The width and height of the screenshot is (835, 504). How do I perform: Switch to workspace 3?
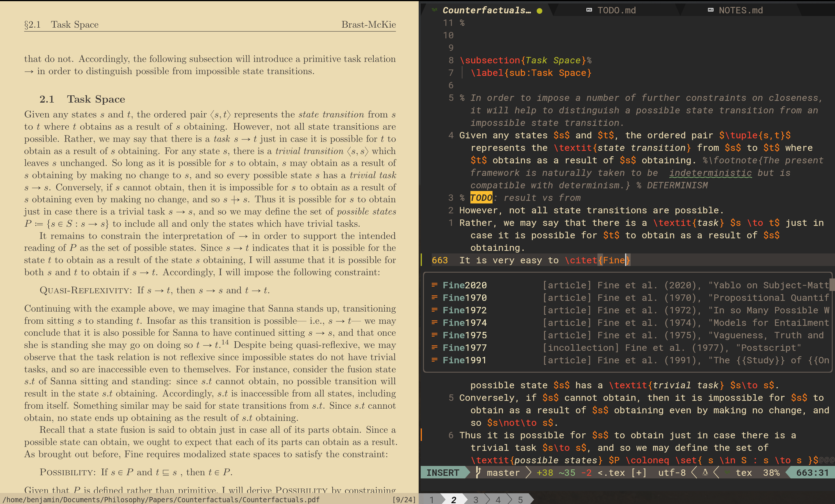(x=476, y=500)
